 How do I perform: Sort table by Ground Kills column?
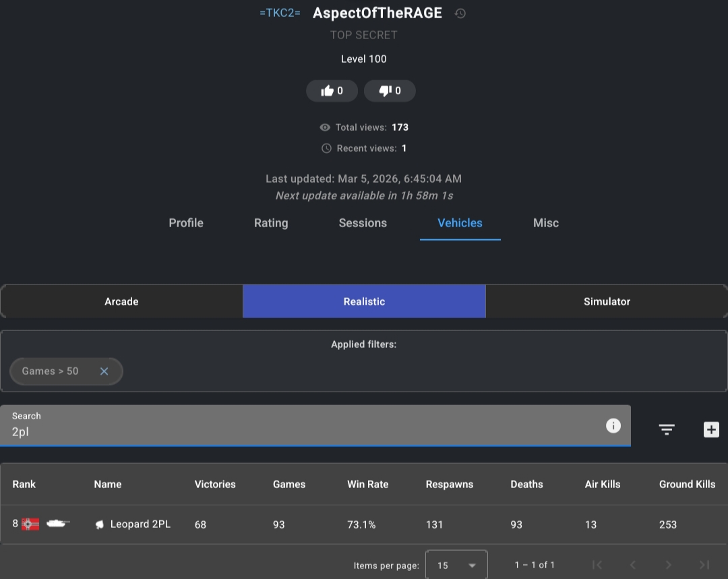click(x=687, y=484)
